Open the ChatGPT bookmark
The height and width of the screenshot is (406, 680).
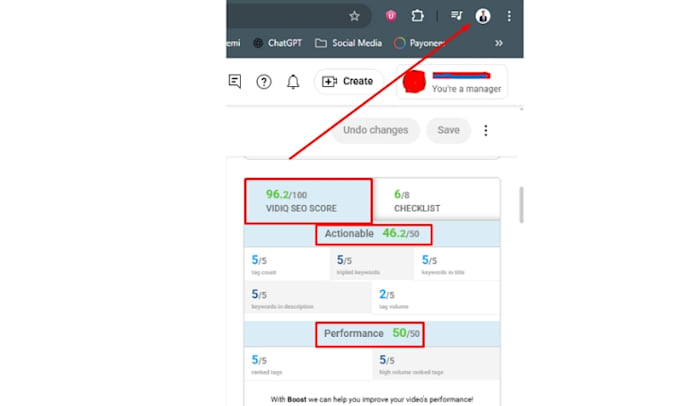point(278,43)
